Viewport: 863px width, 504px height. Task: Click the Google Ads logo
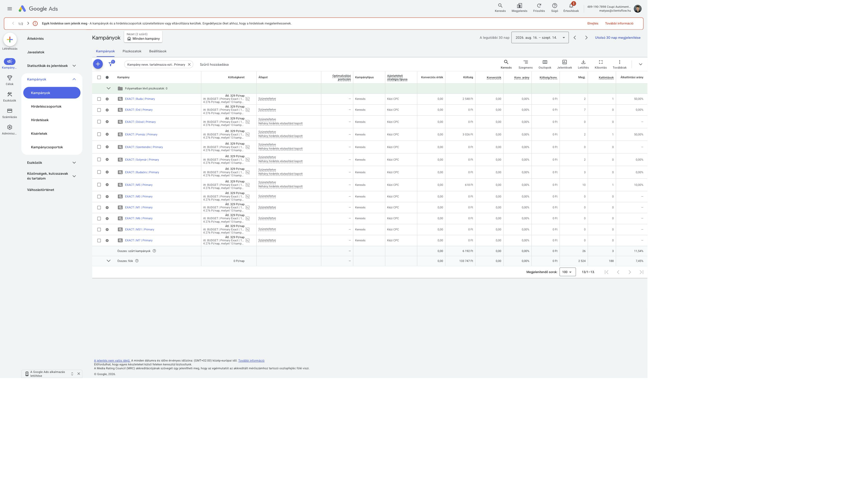point(38,8)
